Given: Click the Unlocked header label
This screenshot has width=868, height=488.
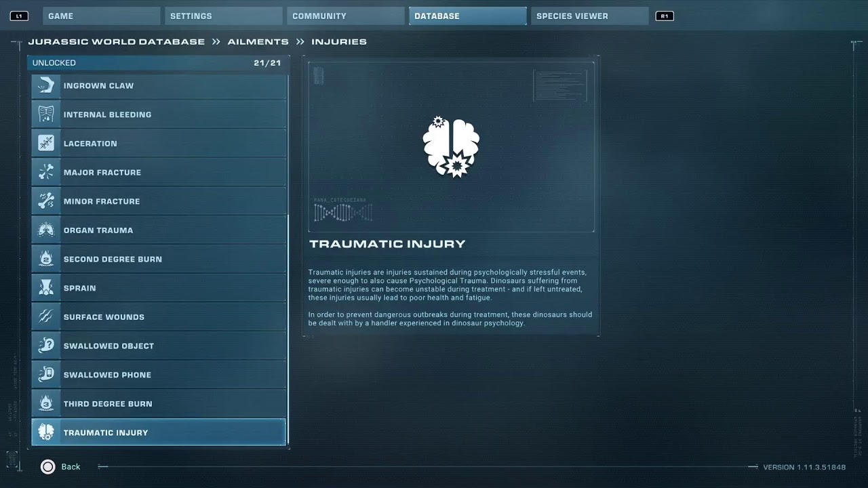Looking at the screenshot, I should coord(54,63).
